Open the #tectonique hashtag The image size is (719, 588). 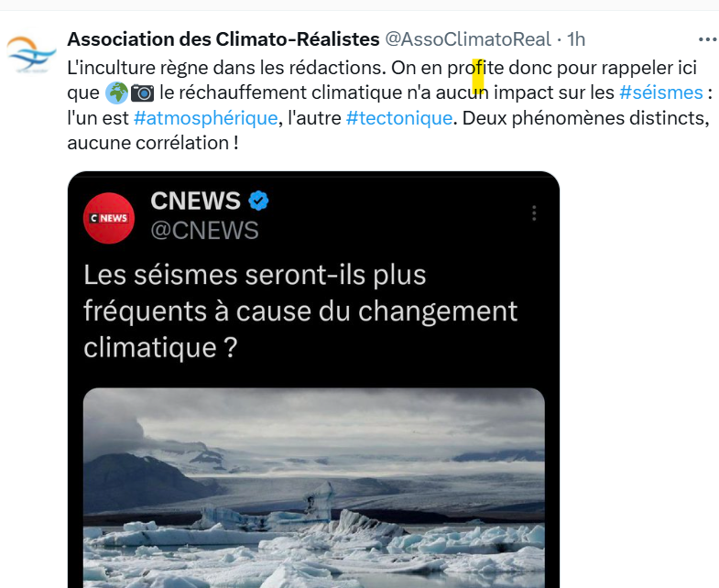point(398,118)
